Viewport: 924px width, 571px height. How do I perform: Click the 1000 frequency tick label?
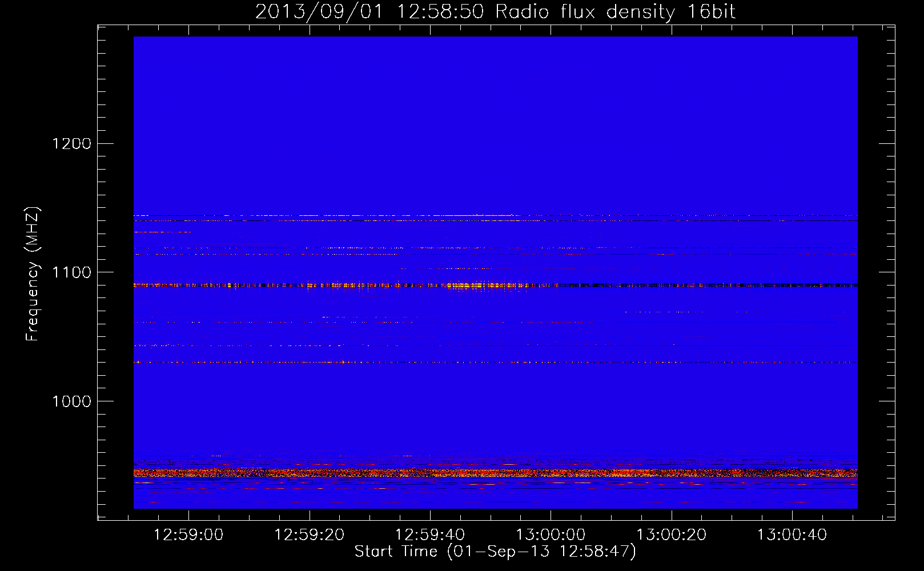tap(72, 401)
